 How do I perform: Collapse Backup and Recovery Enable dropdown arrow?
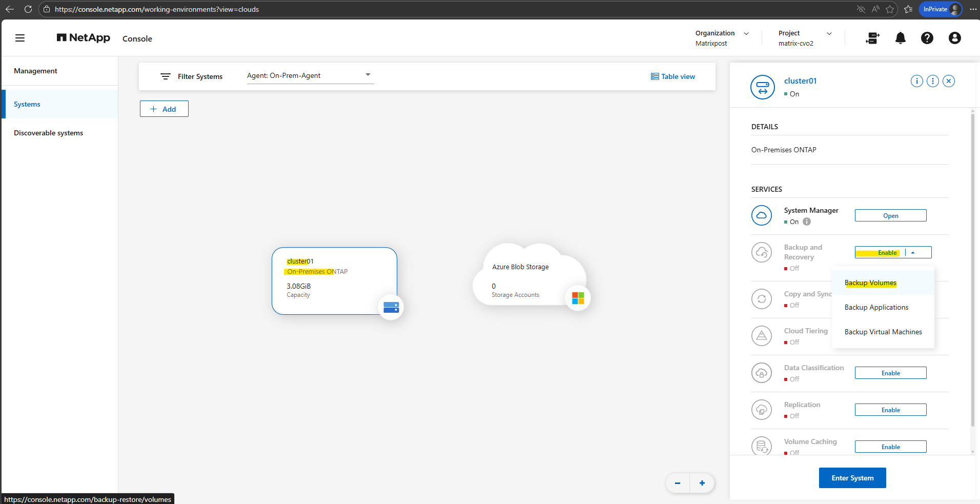(913, 252)
